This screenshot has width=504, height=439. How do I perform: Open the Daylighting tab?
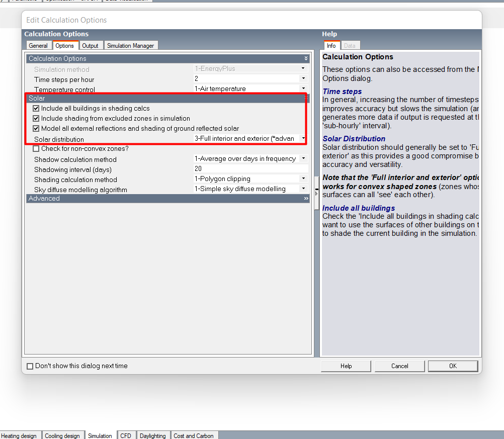(x=153, y=435)
